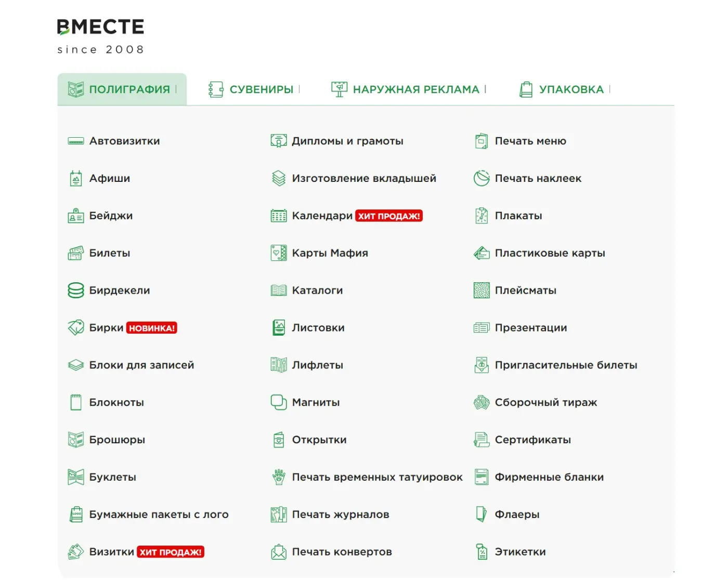Open the Визитки link

(112, 552)
